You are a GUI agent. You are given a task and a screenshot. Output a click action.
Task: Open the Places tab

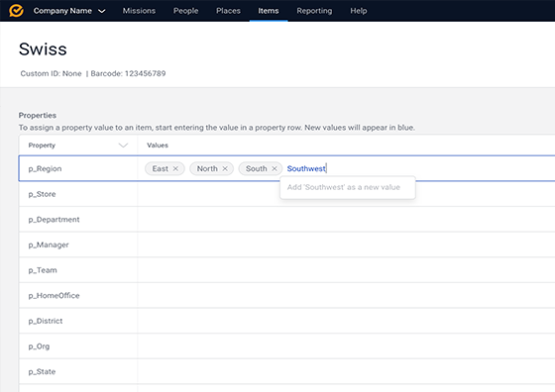228,11
